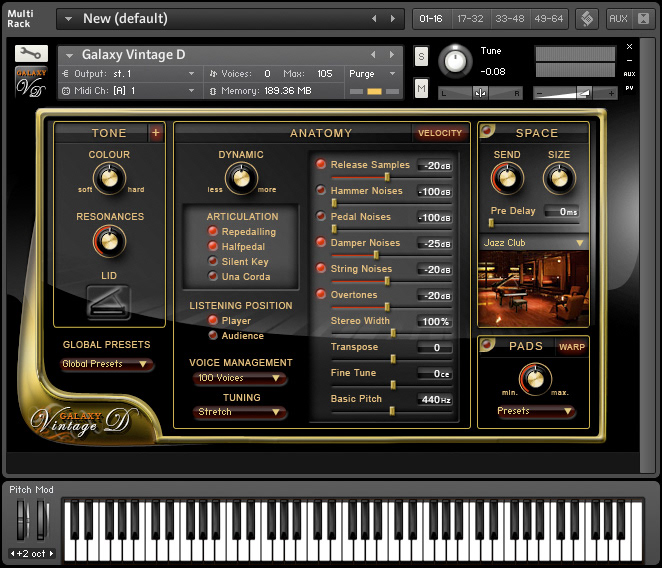
Task: Click the next multi preset arrow
Action: click(393, 19)
